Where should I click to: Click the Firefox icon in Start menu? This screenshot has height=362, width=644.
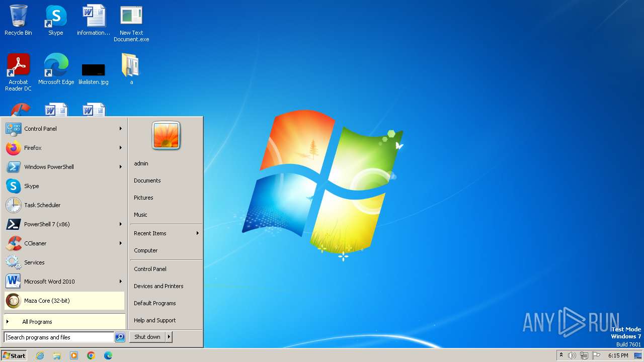[x=13, y=148]
